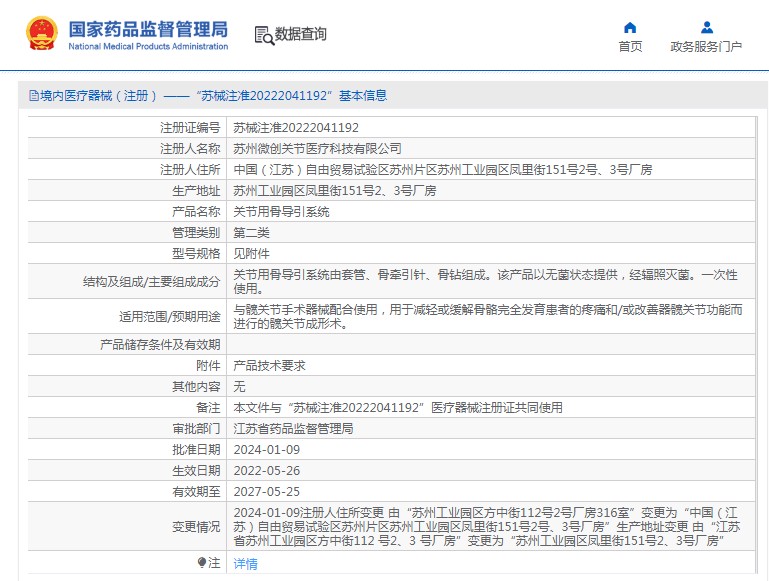Open the 详情 link
The width and height of the screenshot is (769, 581).
(x=245, y=563)
